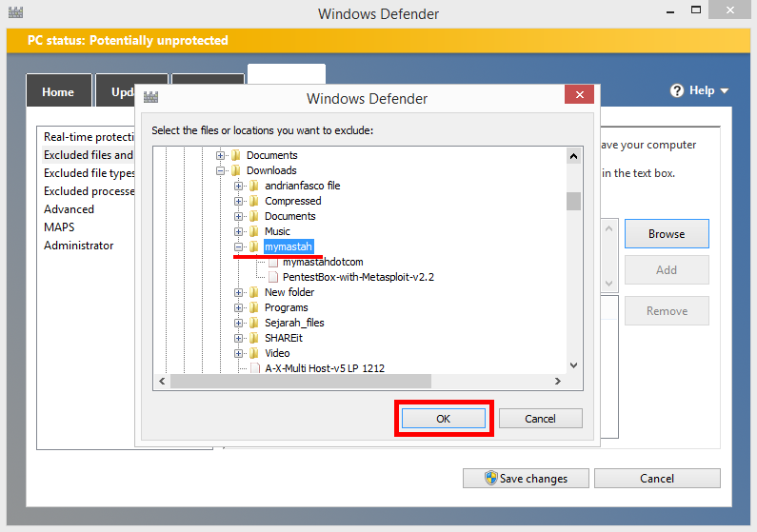Click the Programs folder icon
This screenshot has width=757, height=532.
point(254,307)
